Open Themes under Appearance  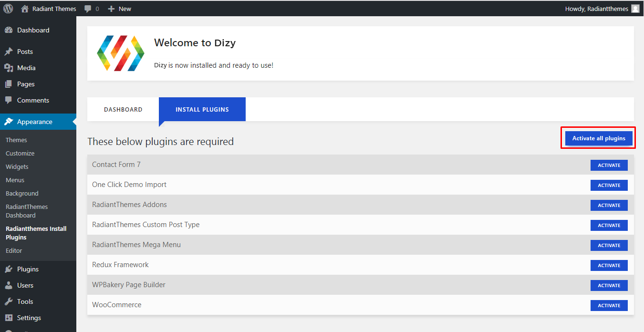click(16, 140)
